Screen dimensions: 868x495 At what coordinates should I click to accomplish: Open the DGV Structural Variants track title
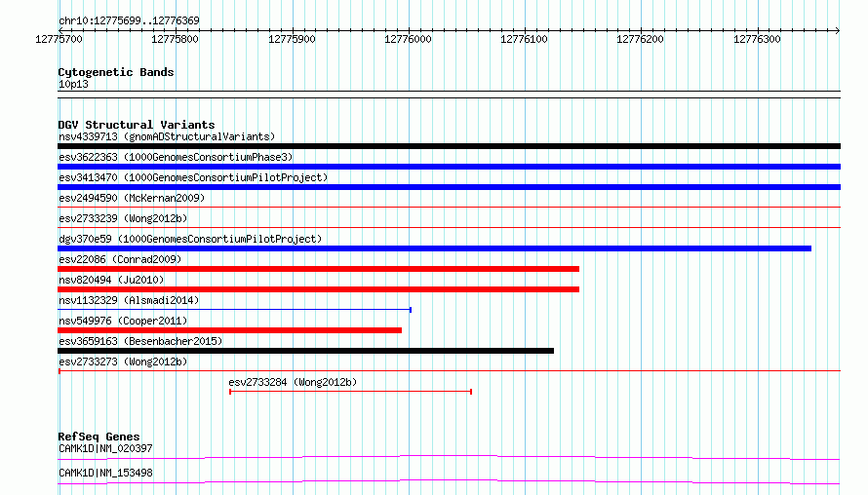137,125
